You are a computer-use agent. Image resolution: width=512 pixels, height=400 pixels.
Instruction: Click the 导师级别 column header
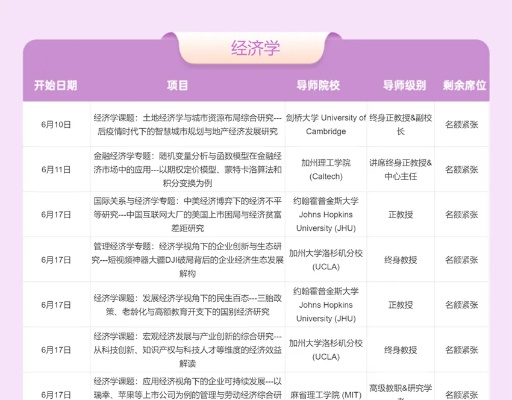coord(404,85)
